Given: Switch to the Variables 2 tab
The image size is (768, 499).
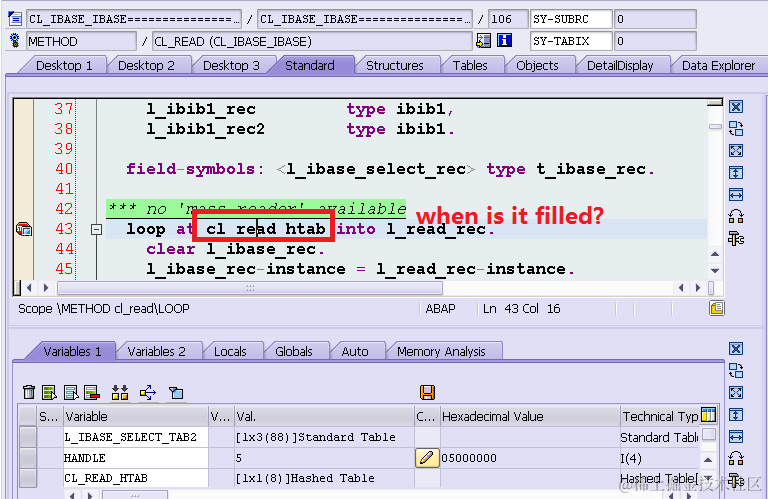Looking at the screenshot, I should pyautogui.click(x=156, y=351).
